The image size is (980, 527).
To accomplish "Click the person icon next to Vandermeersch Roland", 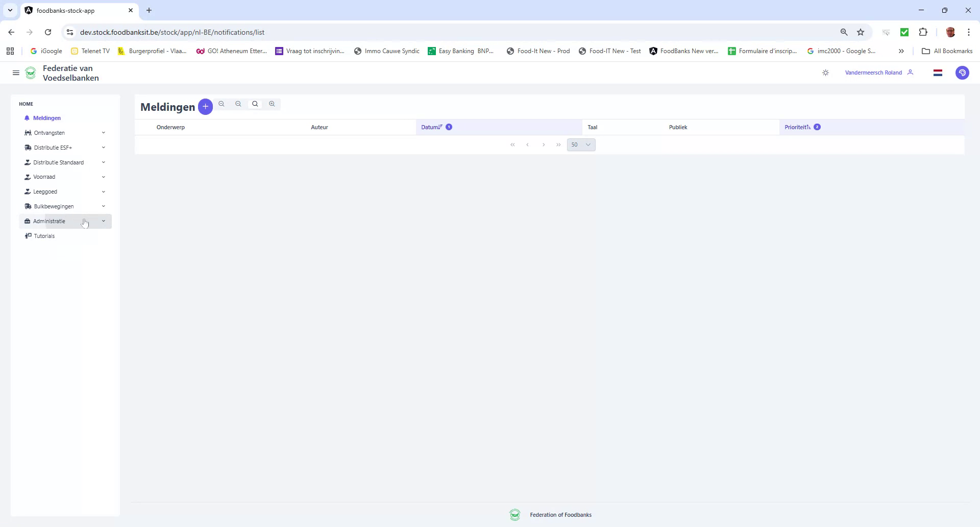I will point(911,72).
